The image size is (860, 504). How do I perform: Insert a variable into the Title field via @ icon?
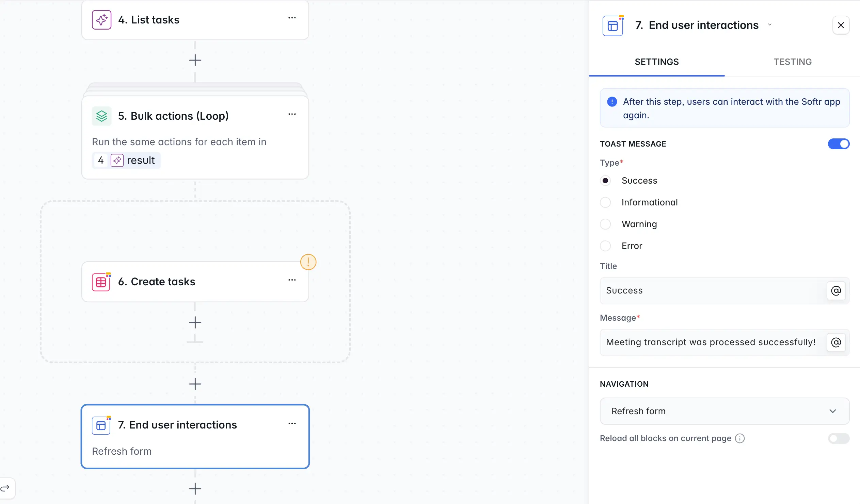tap(836, 290)
